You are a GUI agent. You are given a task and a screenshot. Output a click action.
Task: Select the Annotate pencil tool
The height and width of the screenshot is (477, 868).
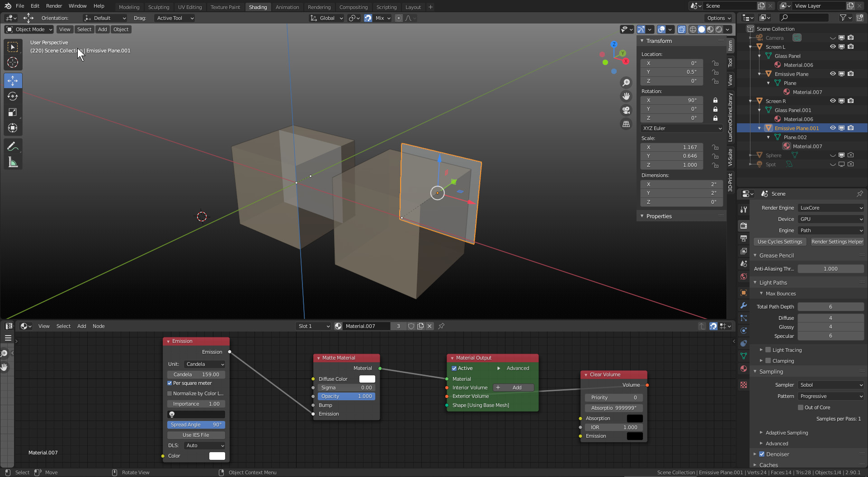tap(13, 147)
